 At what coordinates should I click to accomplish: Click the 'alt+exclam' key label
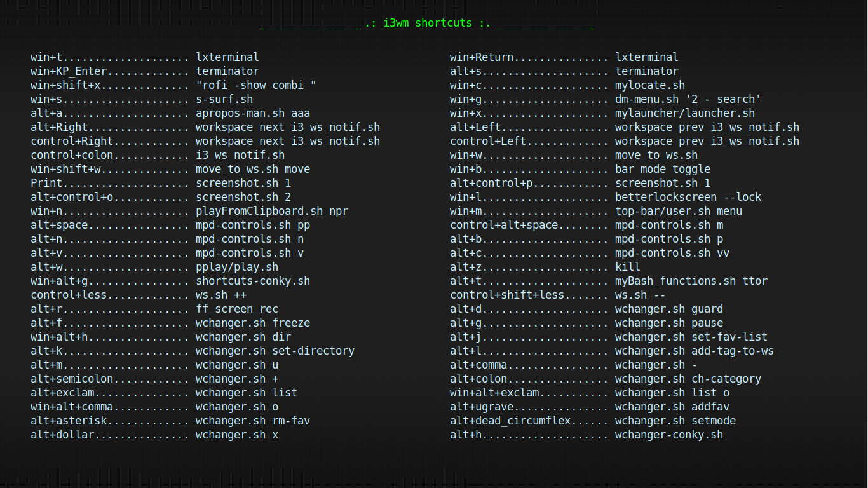(x=62, y=393)
